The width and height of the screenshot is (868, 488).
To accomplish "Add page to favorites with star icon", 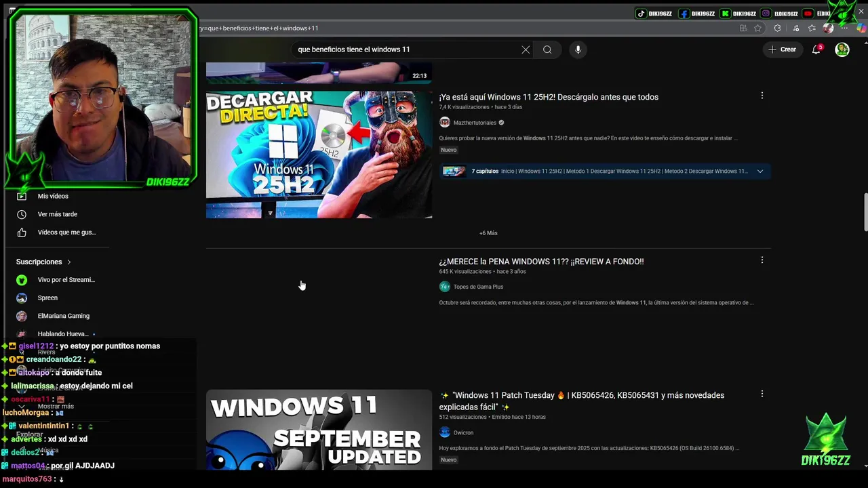I will click(x=758, y=28).
